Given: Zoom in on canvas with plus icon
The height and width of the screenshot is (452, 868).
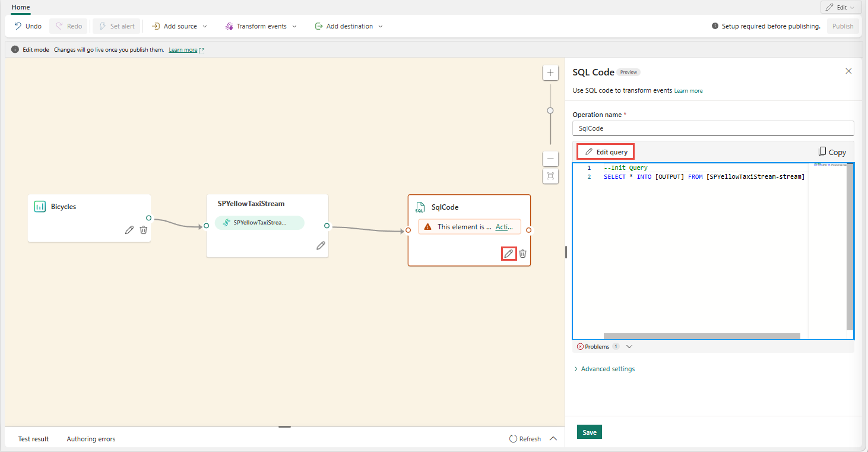Looking at the screenshot, I should coord(550,73).
